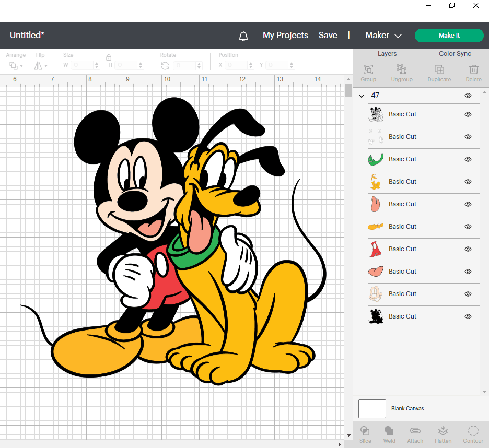
Task: Hide group 47 with eye icon
Action: tap(468, 96)
